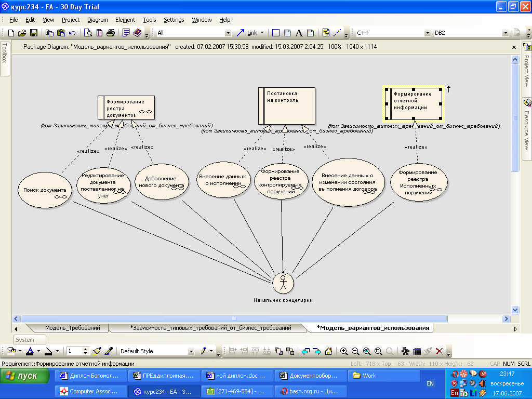Image resolution: width=532 pixels, height=399 pixels.
Task: Switch to Зависимость_типовых_требований_от_бизнес_требований tab
Action: (x=210, y=328)
